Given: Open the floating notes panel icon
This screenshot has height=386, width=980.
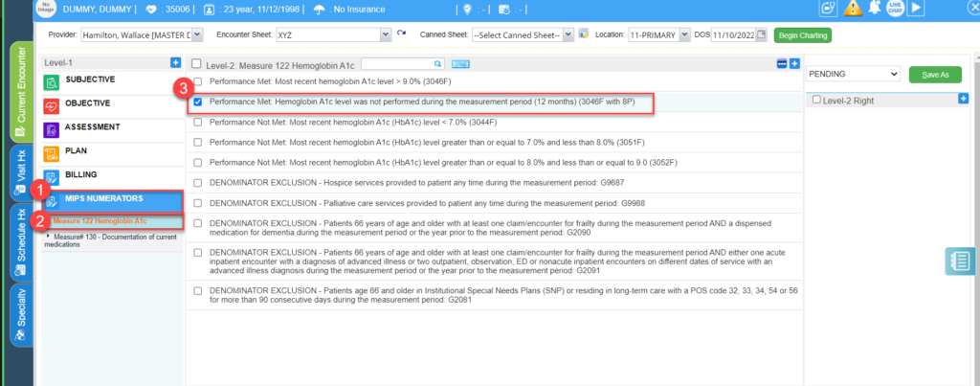Looking at the screenshot, I should tap(960, 261).
